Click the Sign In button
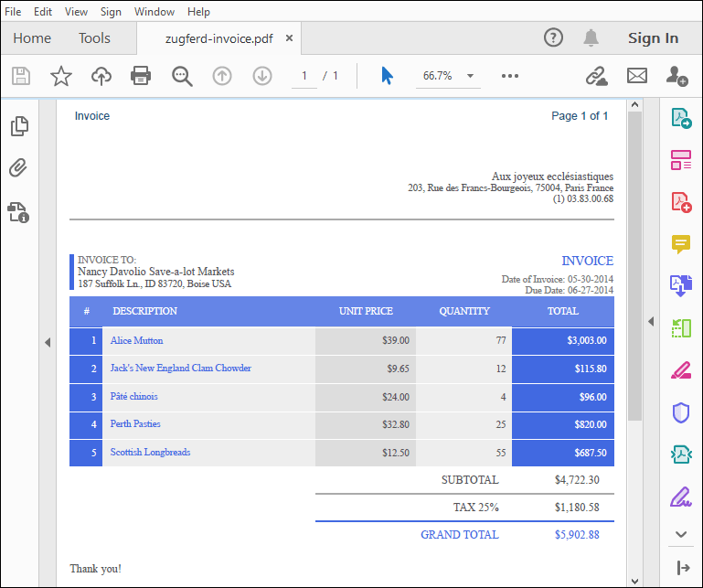The width and height of the screenshot is (703, 588). click(653, 38)
